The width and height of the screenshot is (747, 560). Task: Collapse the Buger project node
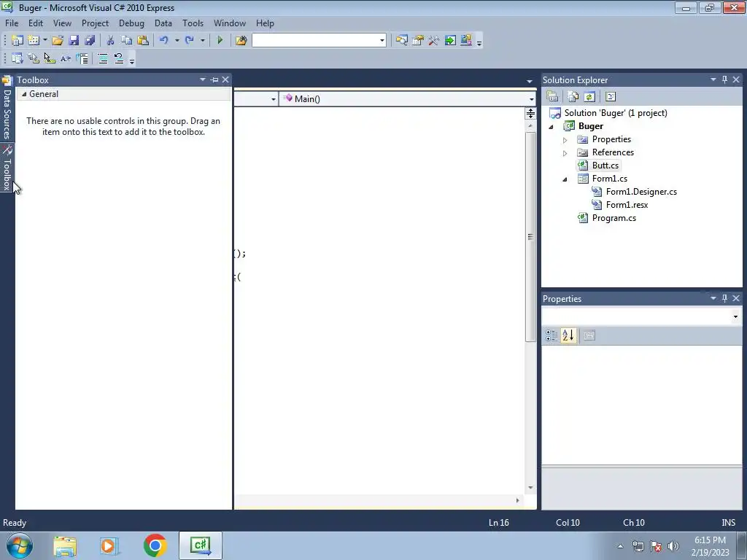click(x=551, y=127)
